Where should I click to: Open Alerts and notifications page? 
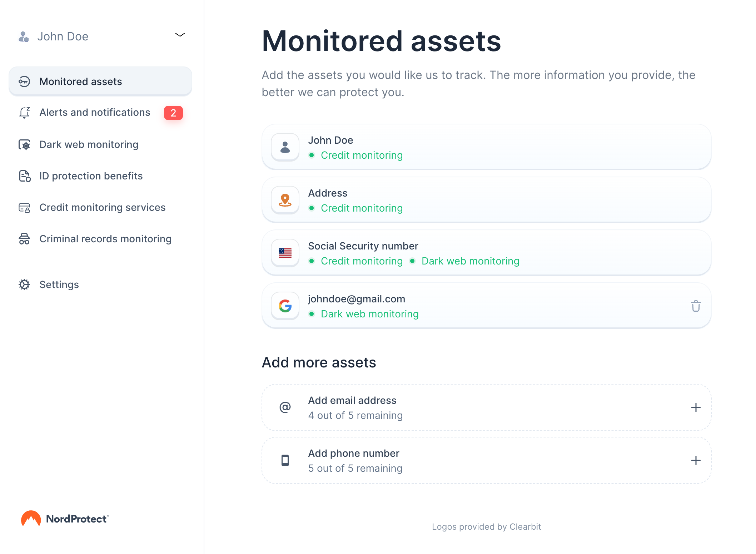point(95,113)
